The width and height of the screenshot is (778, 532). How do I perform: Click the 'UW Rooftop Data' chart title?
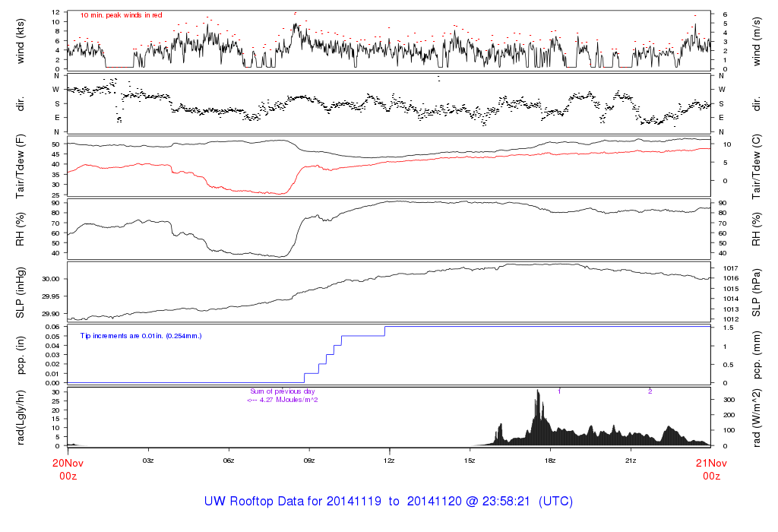click(388, 502)
